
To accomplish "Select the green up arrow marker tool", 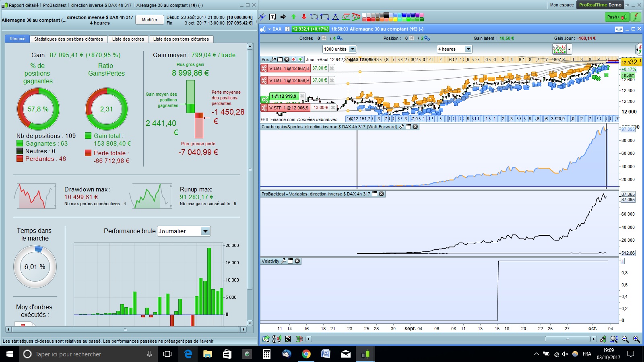I will [293, 17].
